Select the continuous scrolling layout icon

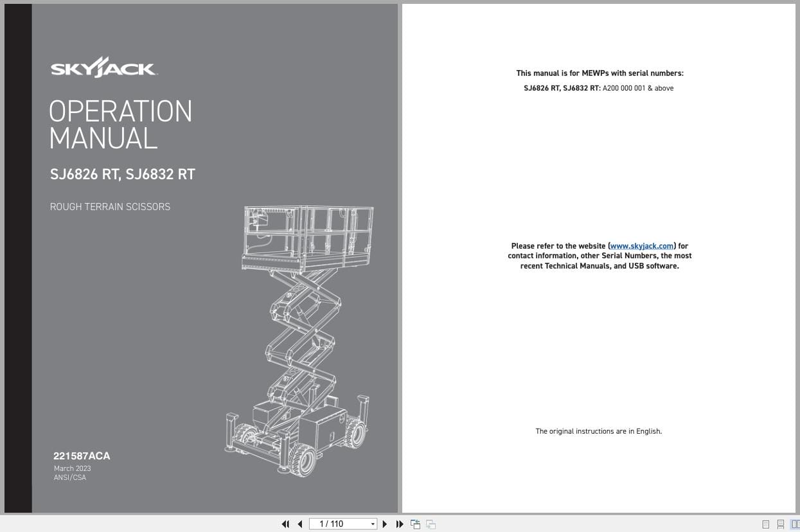pos(780,524)
